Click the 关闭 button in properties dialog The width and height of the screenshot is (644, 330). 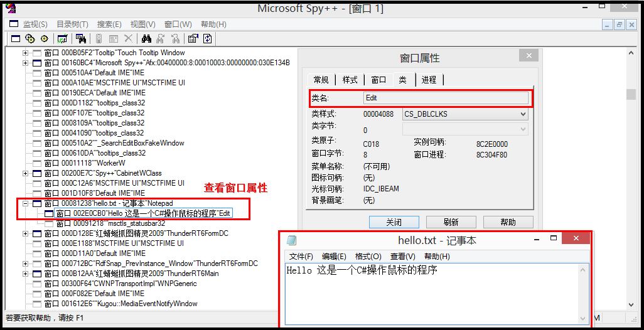[394, 223]
